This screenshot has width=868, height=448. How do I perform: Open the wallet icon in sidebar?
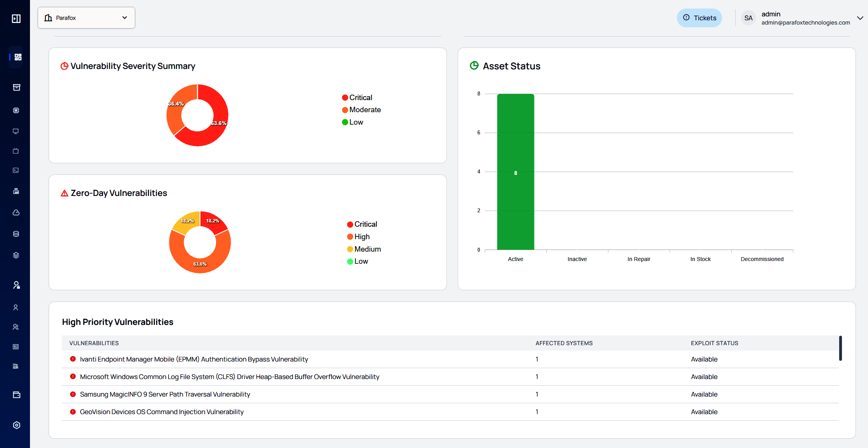coord(16,395)
